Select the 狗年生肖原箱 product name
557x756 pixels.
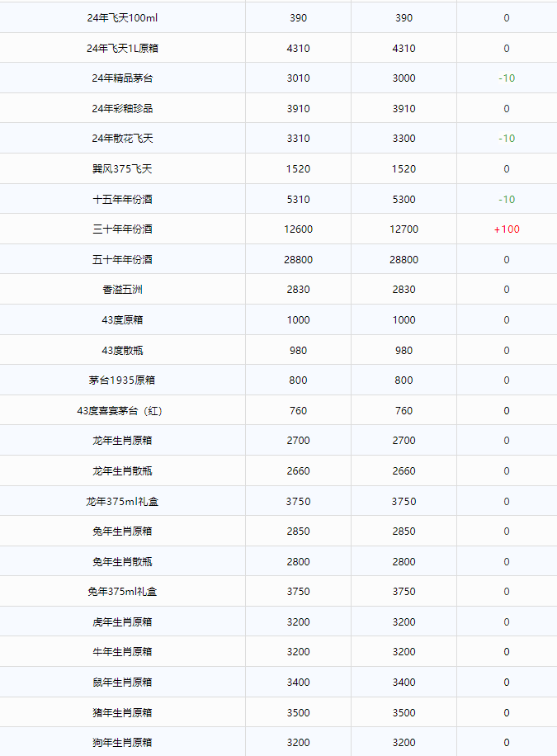click(122, 743)
